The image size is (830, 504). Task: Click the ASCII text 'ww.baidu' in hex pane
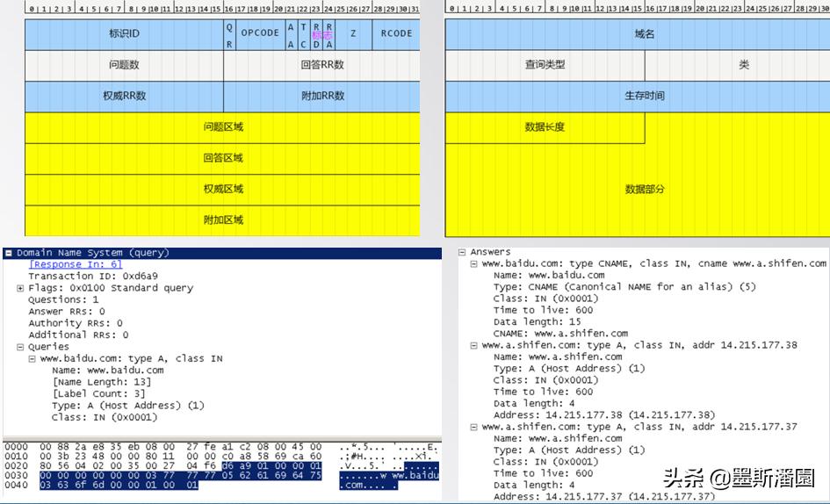coord(415,475)
